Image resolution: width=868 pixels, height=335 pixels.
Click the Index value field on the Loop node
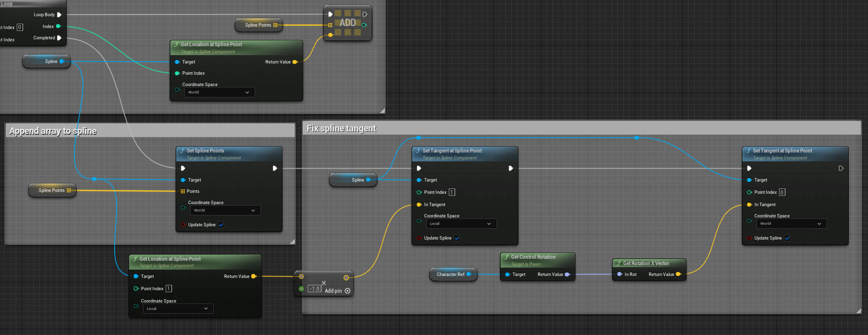pyautogui.click(x=20, y=28)
